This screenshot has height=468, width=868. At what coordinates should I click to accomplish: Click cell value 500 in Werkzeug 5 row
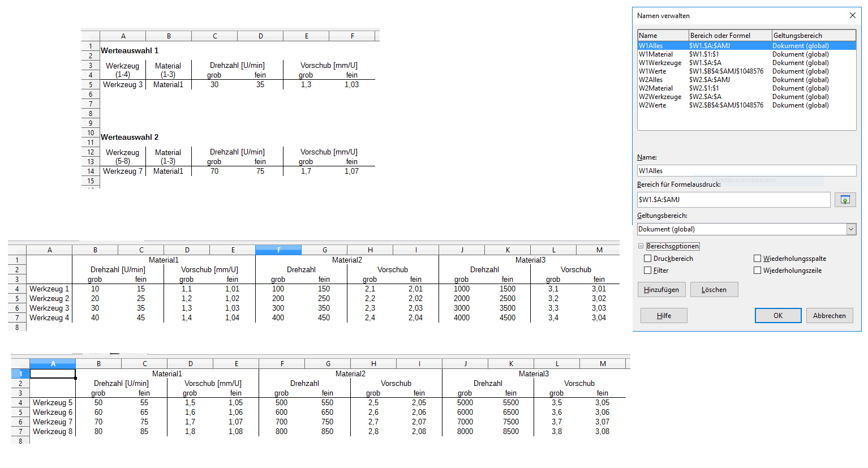tap(282, 402)
